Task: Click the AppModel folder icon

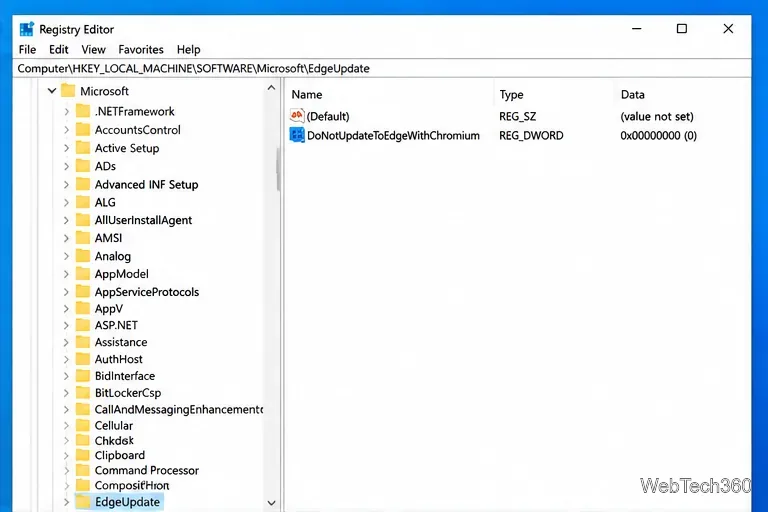Action: [x=83, y=274]
